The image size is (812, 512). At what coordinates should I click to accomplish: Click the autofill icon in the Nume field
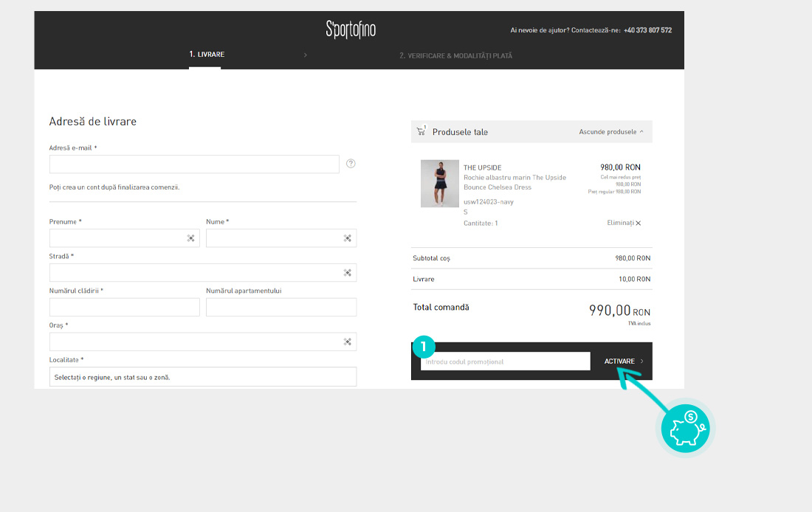tap(347, 238)
